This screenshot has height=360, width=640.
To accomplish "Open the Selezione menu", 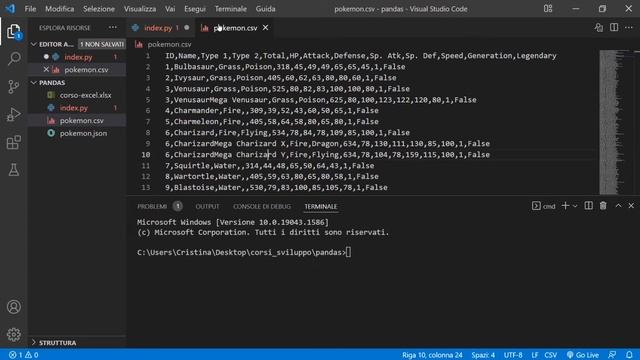I will tap(99, 9).
